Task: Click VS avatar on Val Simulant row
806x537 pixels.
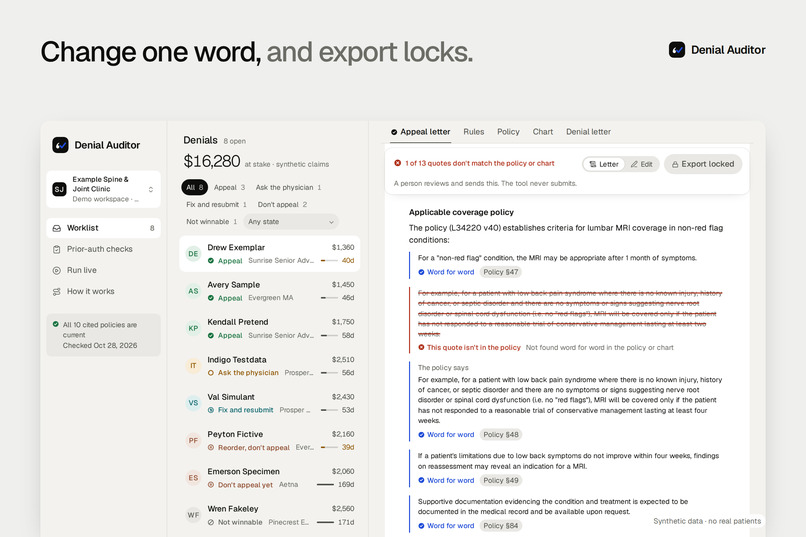Action: coord(193,403)
